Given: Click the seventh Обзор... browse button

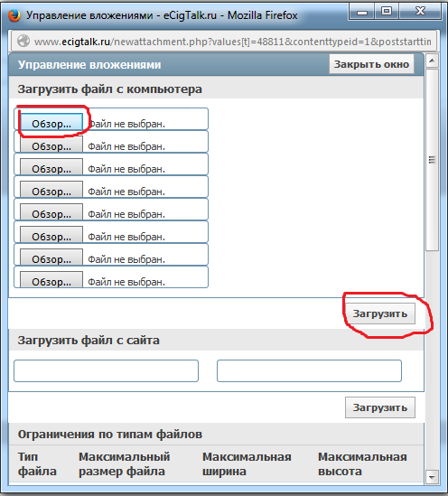Looking at the screenshot, I should point(51,257).
